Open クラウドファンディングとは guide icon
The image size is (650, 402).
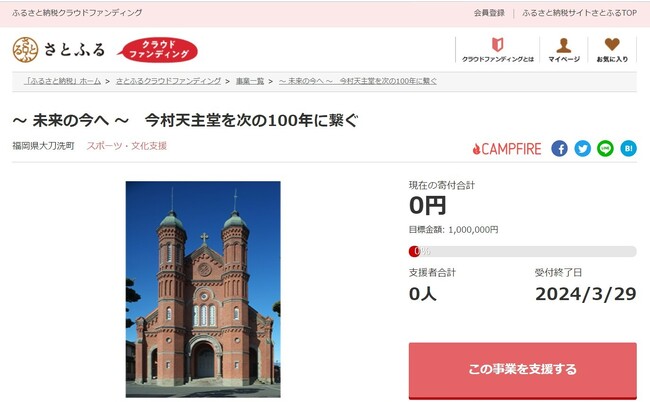[498, 50]
